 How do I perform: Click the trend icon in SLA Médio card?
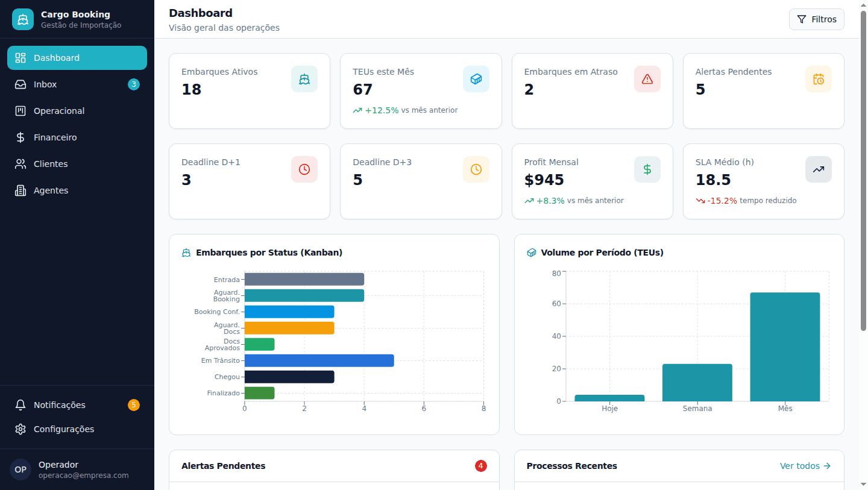tap(819, 169)
